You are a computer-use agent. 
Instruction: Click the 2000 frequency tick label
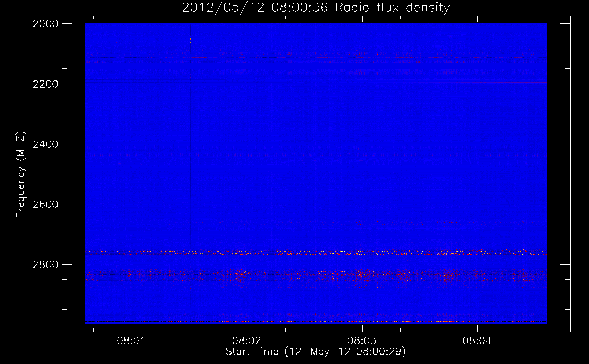(x=46, y=24)
